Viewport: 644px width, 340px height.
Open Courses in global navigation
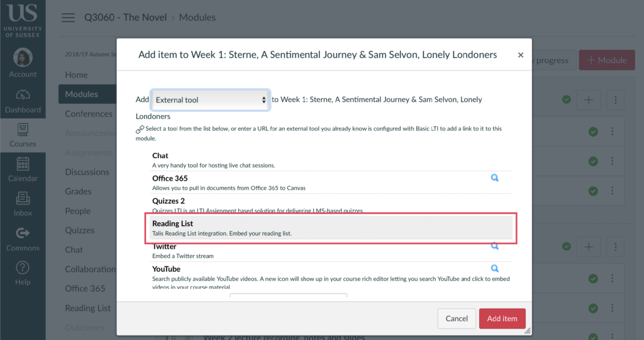click(x=23, y=135)
